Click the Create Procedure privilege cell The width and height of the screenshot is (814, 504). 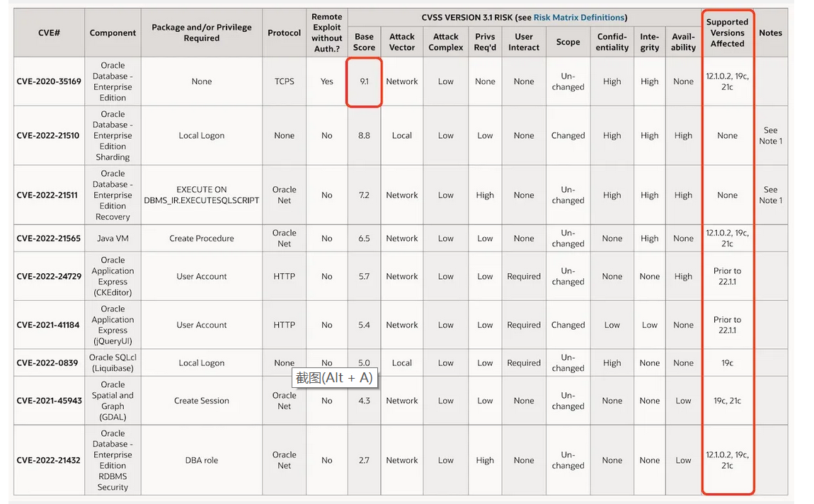[202, 239]
